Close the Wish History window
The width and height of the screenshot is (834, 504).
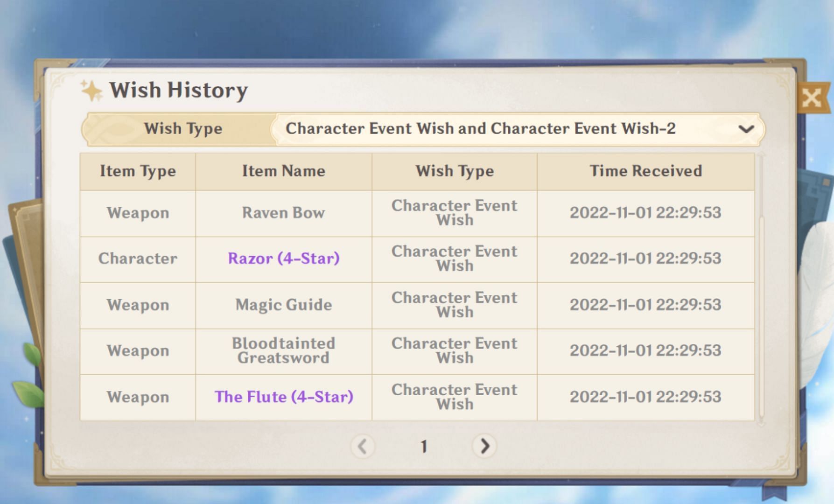pos(813,98)
